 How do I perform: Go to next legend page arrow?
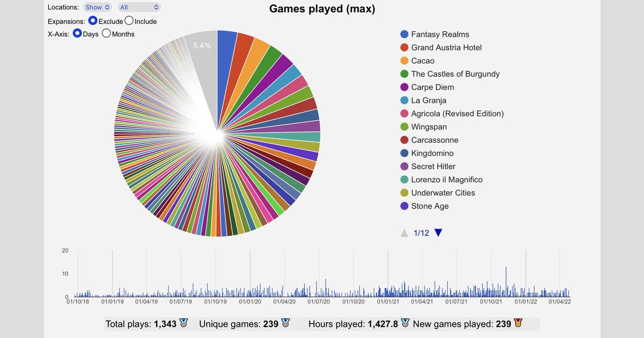tap(438, 233)
